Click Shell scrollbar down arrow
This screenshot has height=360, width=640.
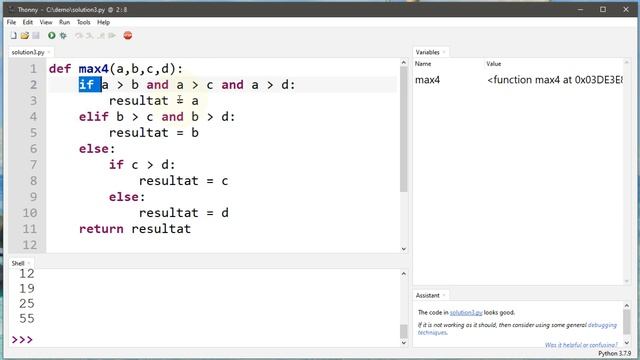click(x=404, y=343)
